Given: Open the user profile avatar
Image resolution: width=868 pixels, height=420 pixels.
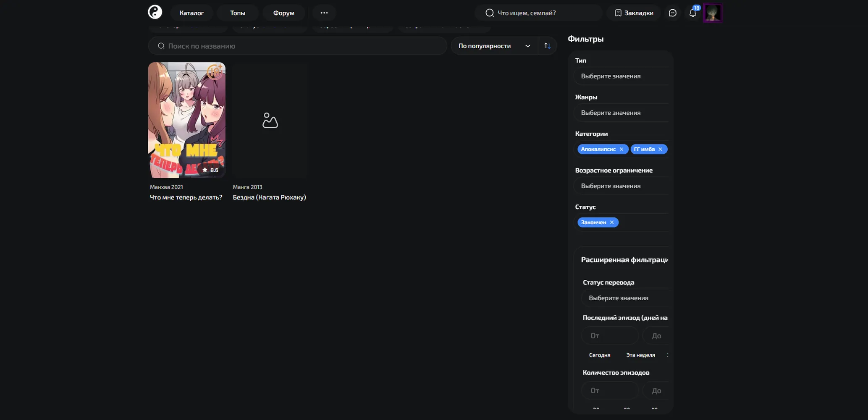Looking at the screenshot, I should click(x=713, y=13).
